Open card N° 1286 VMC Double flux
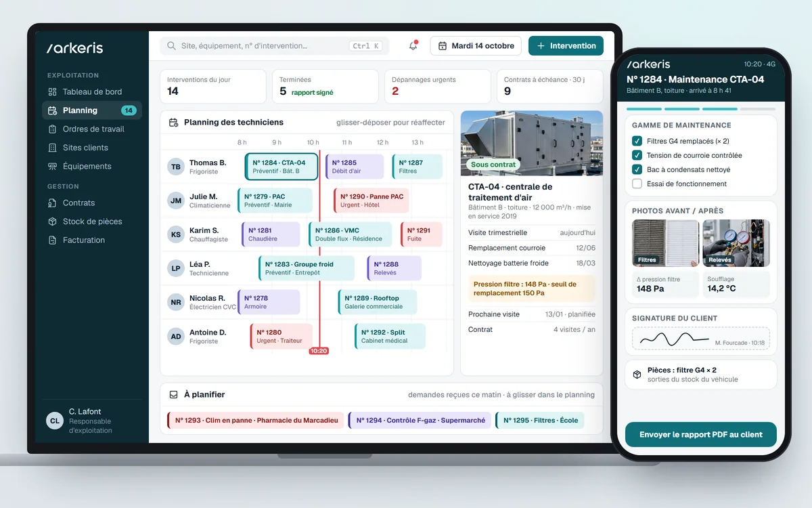812x508 pixels. pyautogui.click(x=350, y=234)
